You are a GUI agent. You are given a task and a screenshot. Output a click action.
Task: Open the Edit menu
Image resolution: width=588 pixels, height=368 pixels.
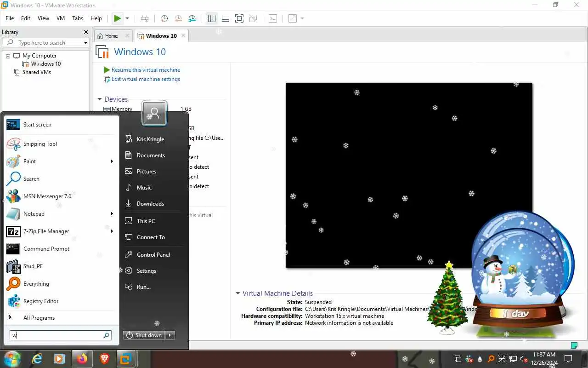click(26, 18)
